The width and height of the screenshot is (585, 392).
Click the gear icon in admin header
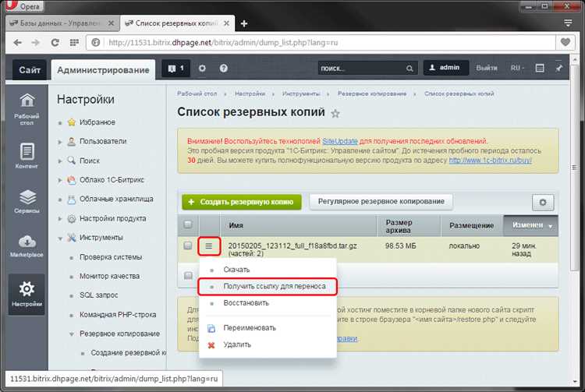coord(202,69)
